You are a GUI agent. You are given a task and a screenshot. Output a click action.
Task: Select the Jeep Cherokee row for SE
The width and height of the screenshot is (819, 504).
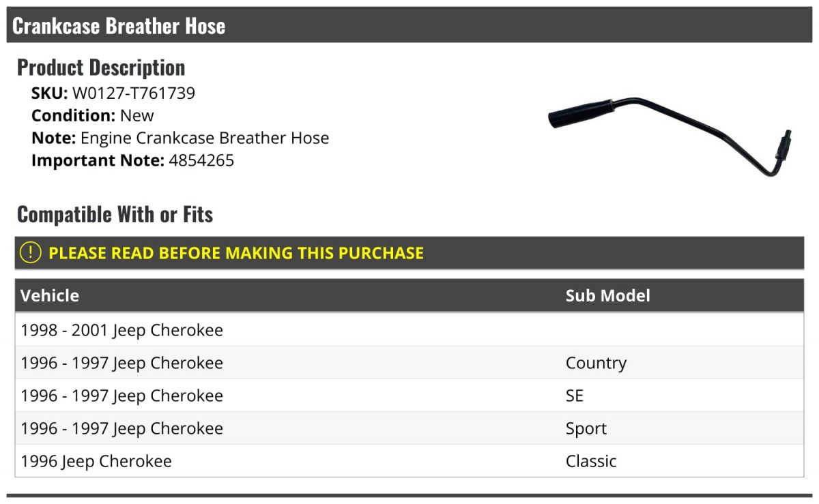click(x=409, y=396)
